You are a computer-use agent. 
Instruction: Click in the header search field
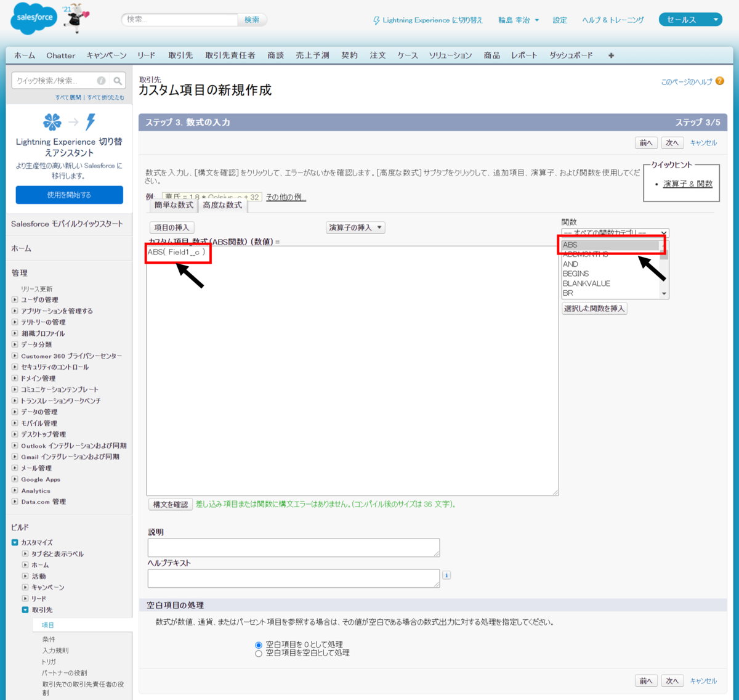pyautogui.click(x=179, y=20)
